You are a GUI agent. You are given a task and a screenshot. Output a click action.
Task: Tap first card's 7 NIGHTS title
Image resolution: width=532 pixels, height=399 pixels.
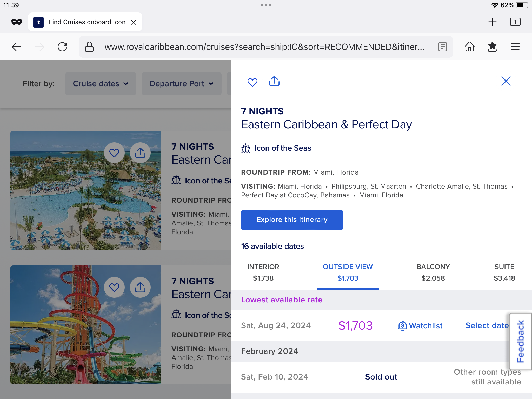(x=192, y=147)
